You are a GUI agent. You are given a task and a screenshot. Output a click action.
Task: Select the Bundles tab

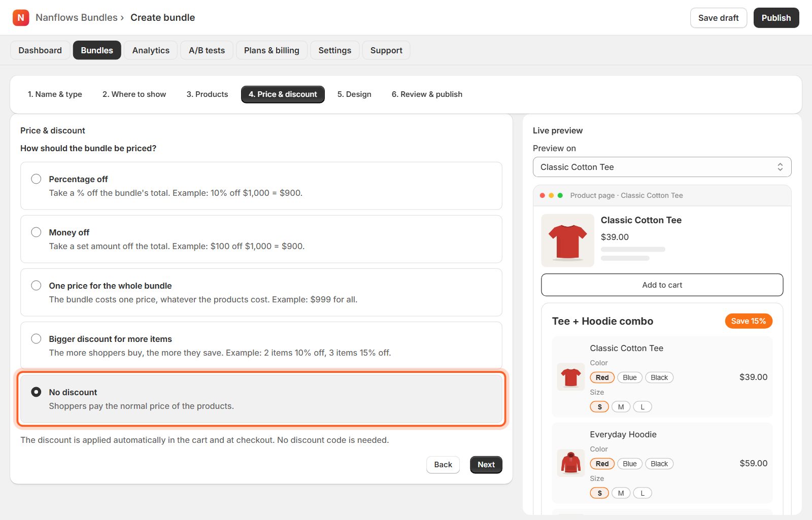pos(97,50)
